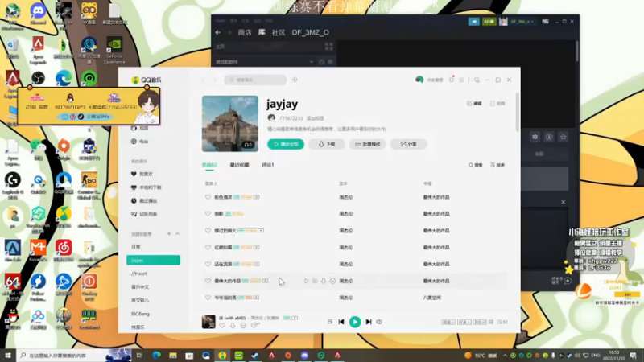This screenshot has height=362, width=644.
Task: Open the jayjay playlist cover thumbnail
Action: point(230,124)
